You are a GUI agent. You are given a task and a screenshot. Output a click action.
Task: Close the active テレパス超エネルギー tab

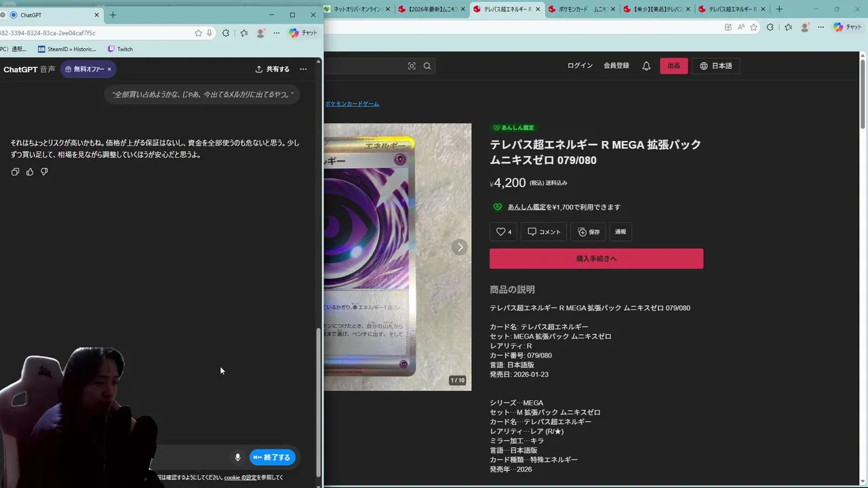click(539, 9)
